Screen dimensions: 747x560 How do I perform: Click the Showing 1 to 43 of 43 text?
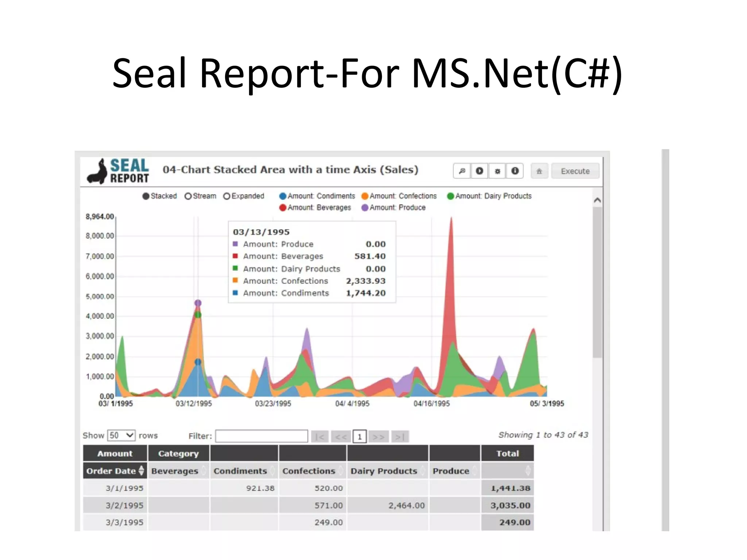543,435
